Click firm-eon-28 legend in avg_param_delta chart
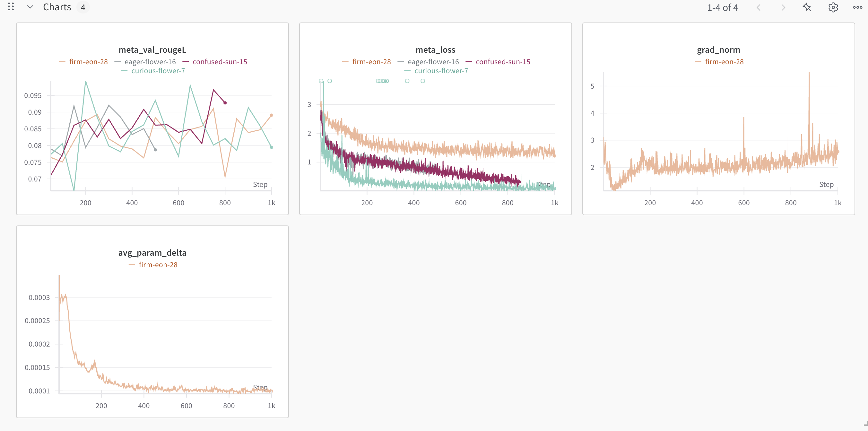The height and width of the screenshot is (431, 868). pyautogui.click(x=158, y=265)
